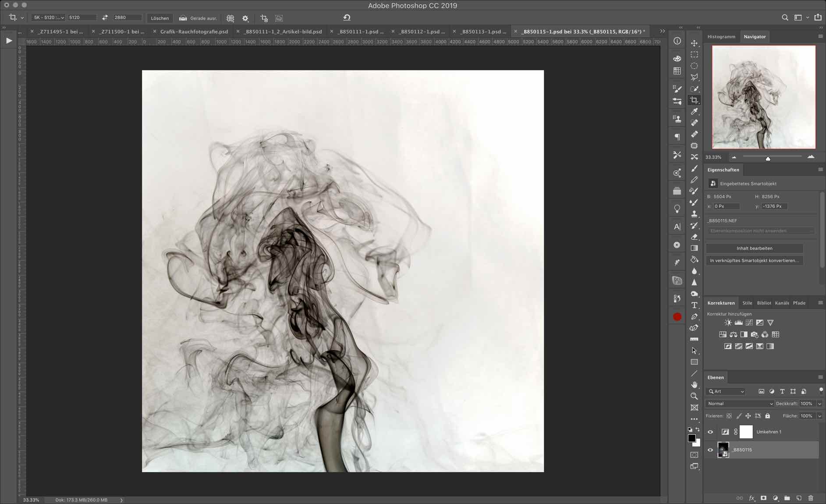The width and height of the screenshot is (826, 504).
Task: Toggle filter for pixel layers
Action: [761, 391]
